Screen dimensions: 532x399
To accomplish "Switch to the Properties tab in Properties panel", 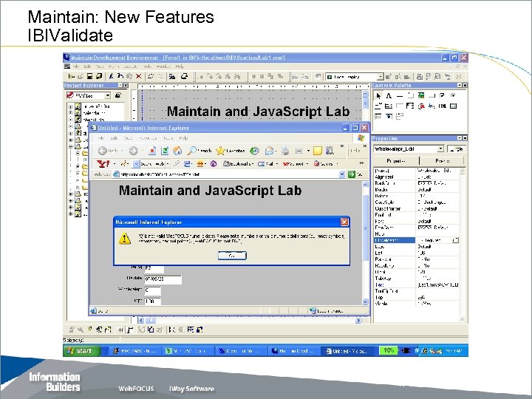I will (x=396, y=161).
